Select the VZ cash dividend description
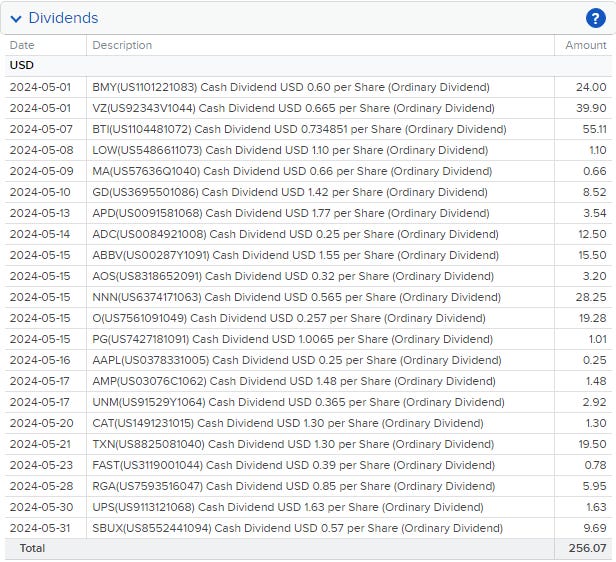 [x=293, y=108]
